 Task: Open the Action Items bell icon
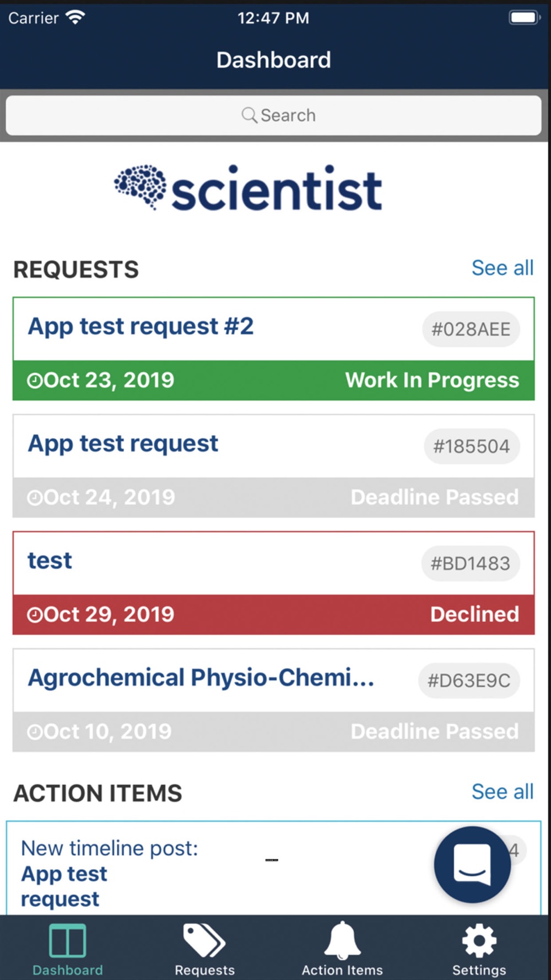(342, 940)
